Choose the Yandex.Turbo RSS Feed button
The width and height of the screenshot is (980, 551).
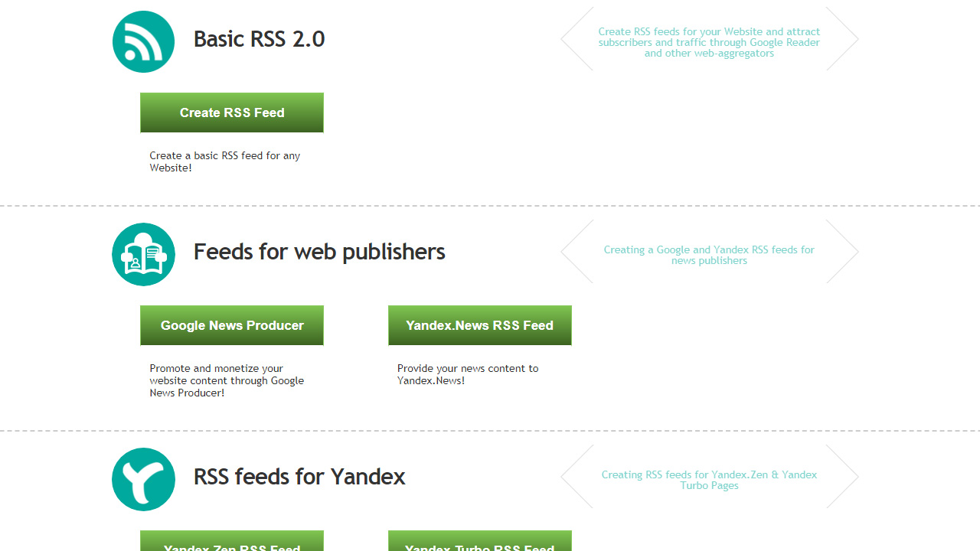[480, 540]
